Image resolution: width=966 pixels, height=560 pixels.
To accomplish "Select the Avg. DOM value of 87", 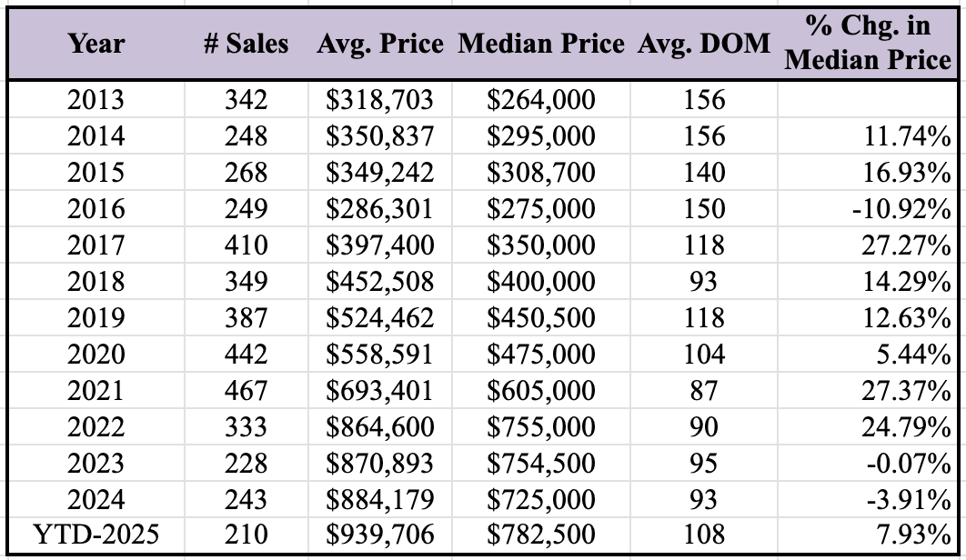I will (704, 390).
